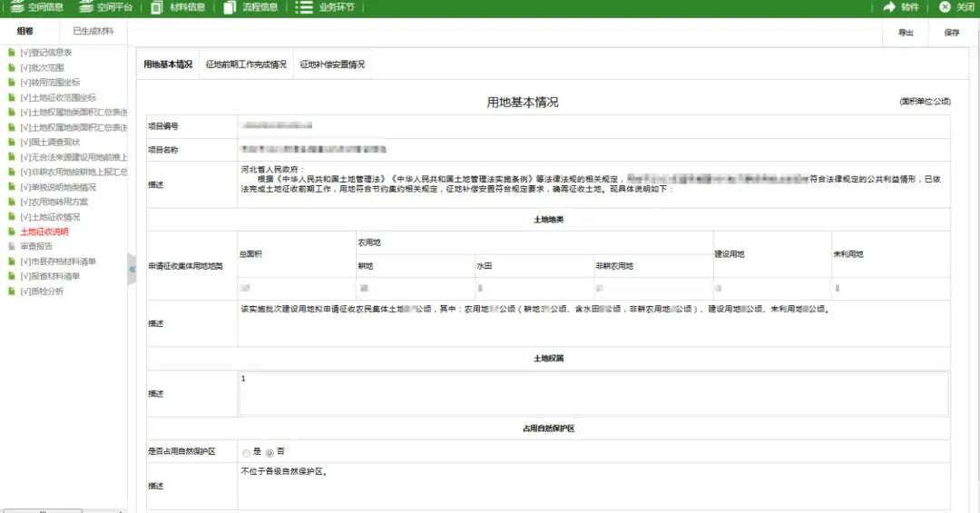
Task: Open the 空间平台 toolbar item
Action: click(x=106, y=7)
